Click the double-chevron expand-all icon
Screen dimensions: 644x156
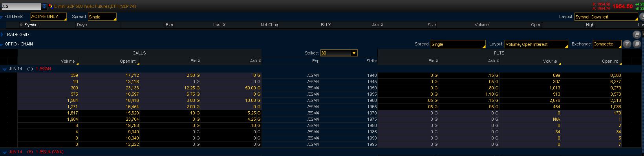627,44
